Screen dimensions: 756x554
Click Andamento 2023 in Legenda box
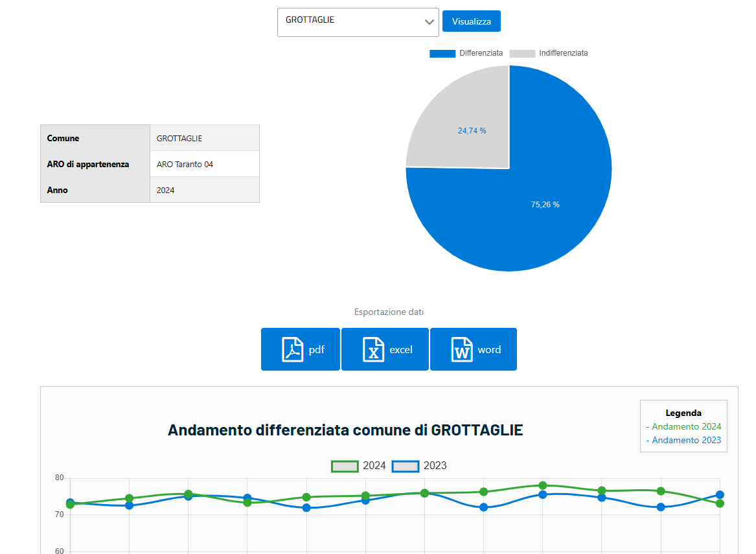tap(683, 440)
